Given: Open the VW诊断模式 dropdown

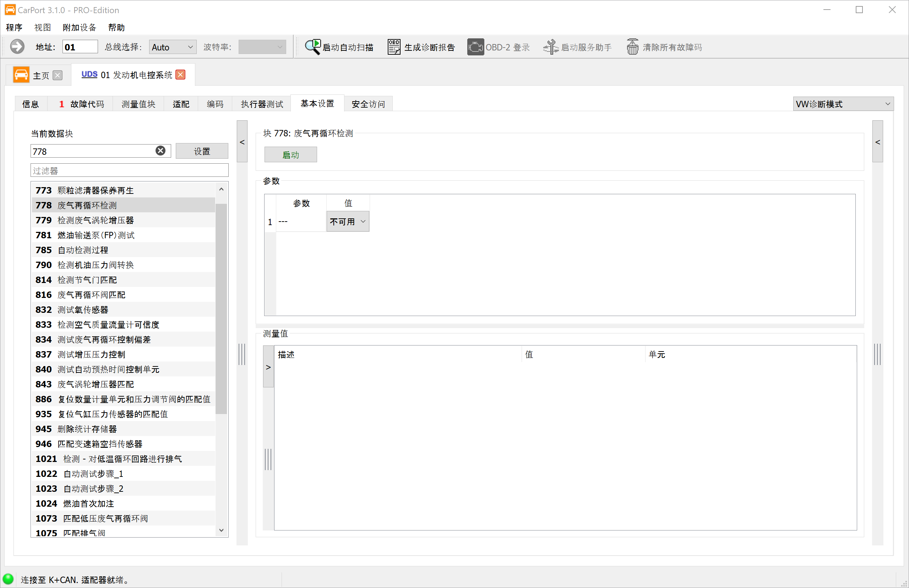Looking at the screenshot, I should [x=843, y=104].
